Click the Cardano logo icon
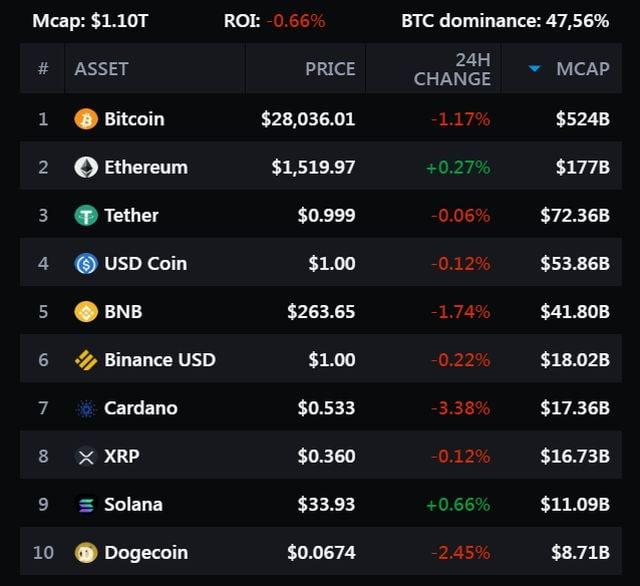This screenshot has width=640, height=586. [x=86, y=408]
